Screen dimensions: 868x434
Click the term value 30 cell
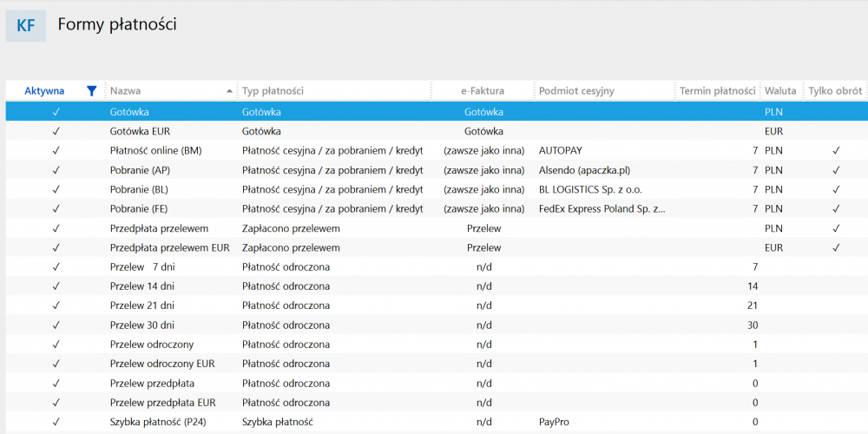pos(753,325)
